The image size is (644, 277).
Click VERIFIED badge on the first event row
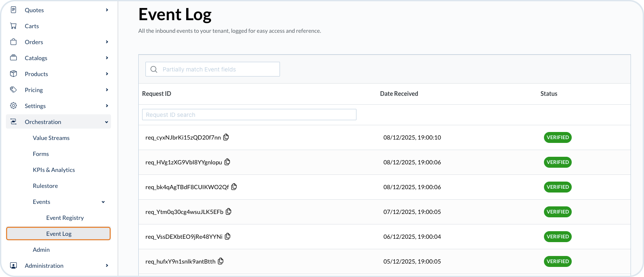(557, 137)
